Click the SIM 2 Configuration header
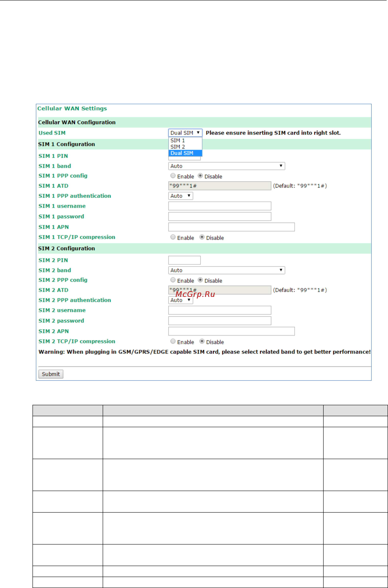Screen dimensions: 388x588 [x=67, y=248]
